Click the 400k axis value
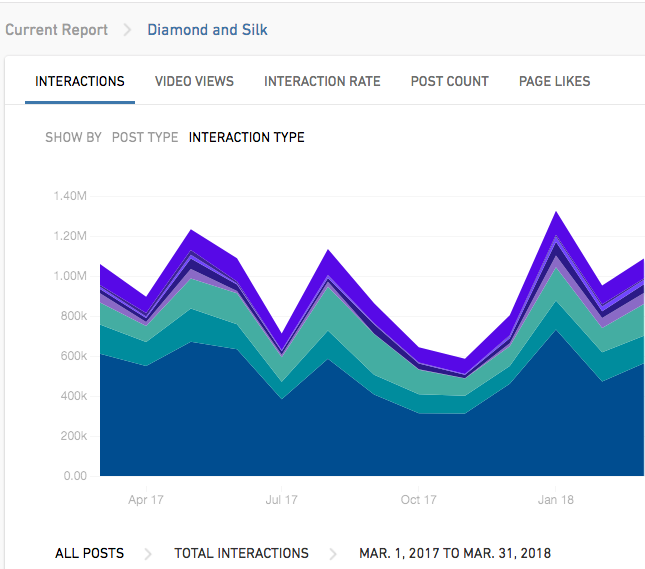The image size is (645, 569). coord(74,396)
